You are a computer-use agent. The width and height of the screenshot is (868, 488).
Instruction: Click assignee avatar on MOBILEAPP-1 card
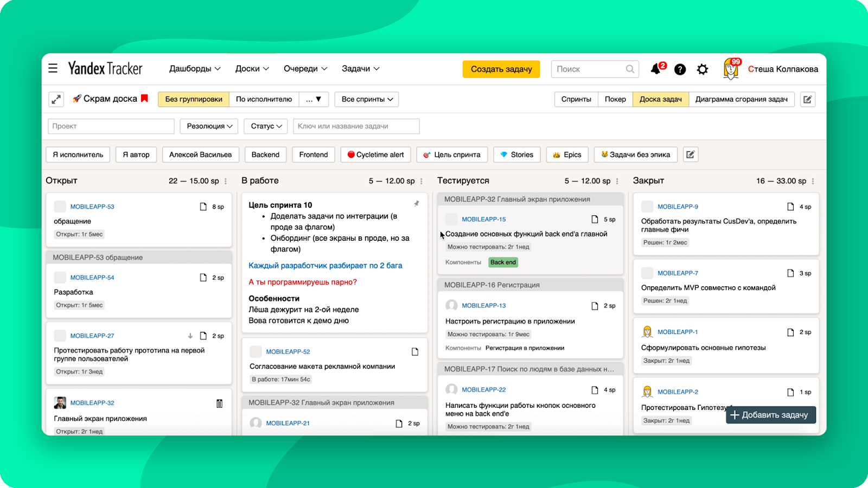point(647,332)
